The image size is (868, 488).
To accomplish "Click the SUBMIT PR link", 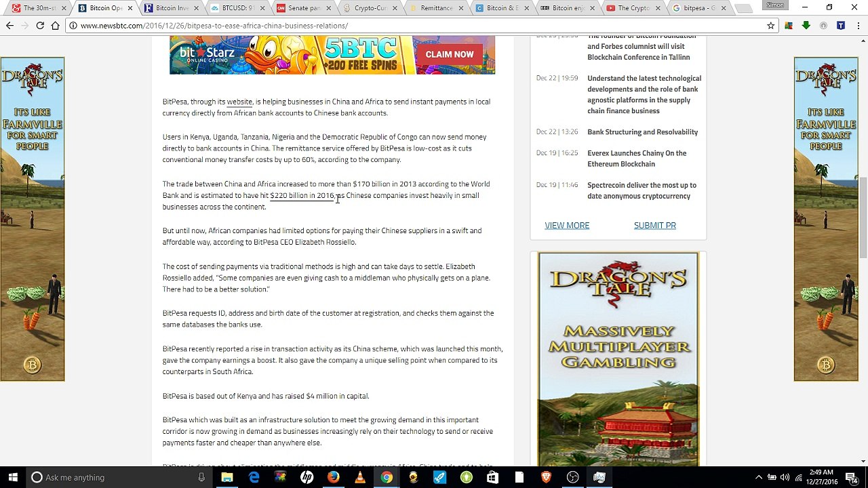I will (x=654, y=225).
